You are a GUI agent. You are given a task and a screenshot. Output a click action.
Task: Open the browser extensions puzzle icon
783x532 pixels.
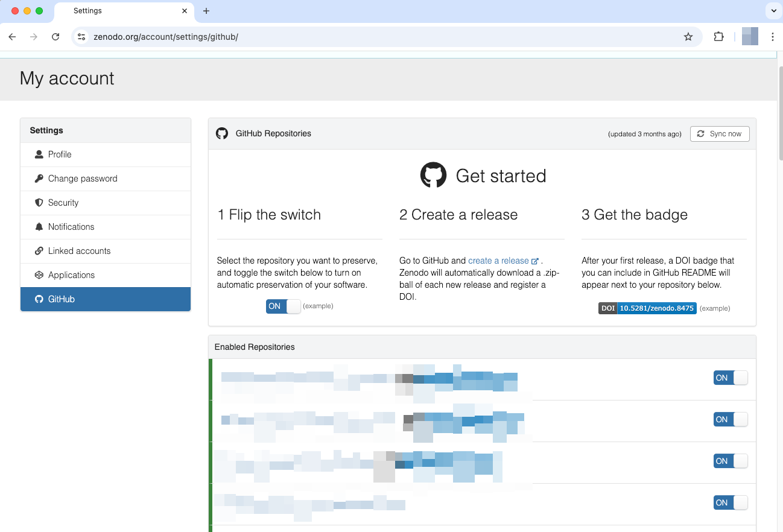[718, 37]
